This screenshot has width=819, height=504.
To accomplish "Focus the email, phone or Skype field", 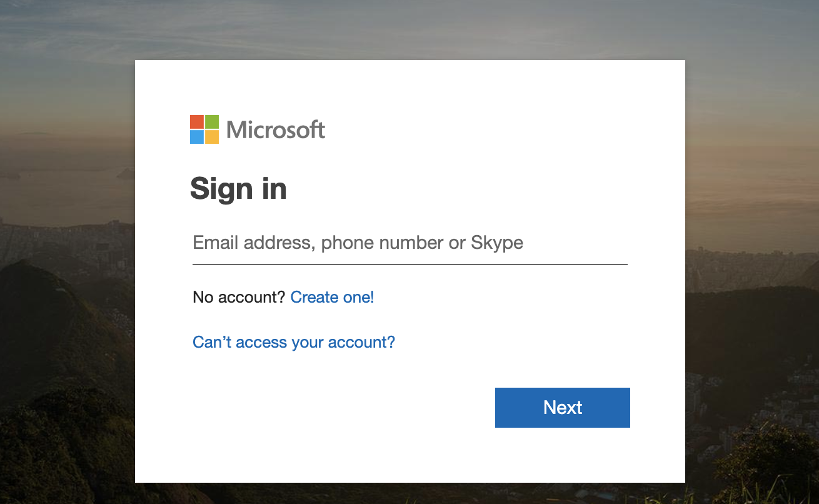I will [409, 243].
